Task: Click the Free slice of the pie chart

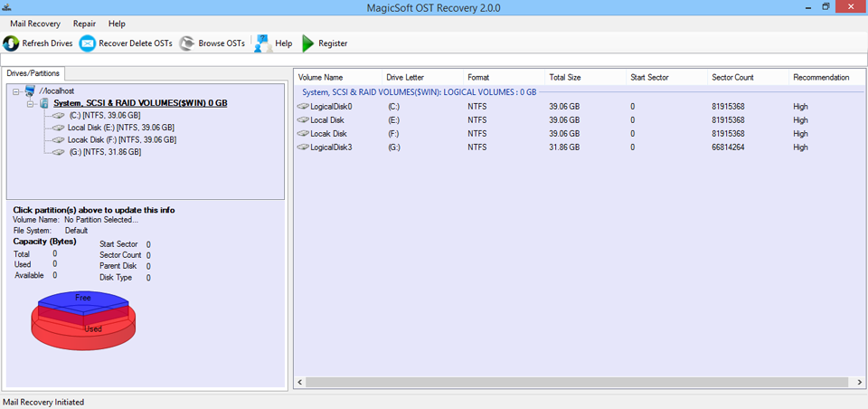Action: tap(83, 300)
